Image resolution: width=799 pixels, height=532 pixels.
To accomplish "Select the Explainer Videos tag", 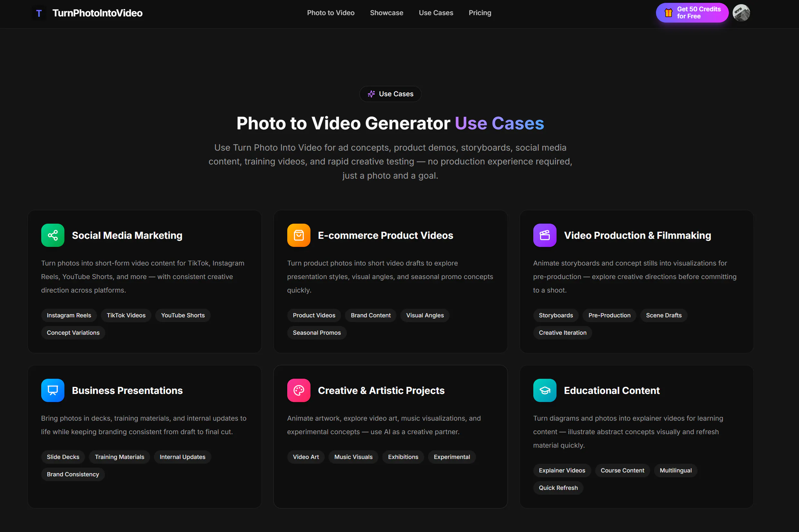I will 562,470.
